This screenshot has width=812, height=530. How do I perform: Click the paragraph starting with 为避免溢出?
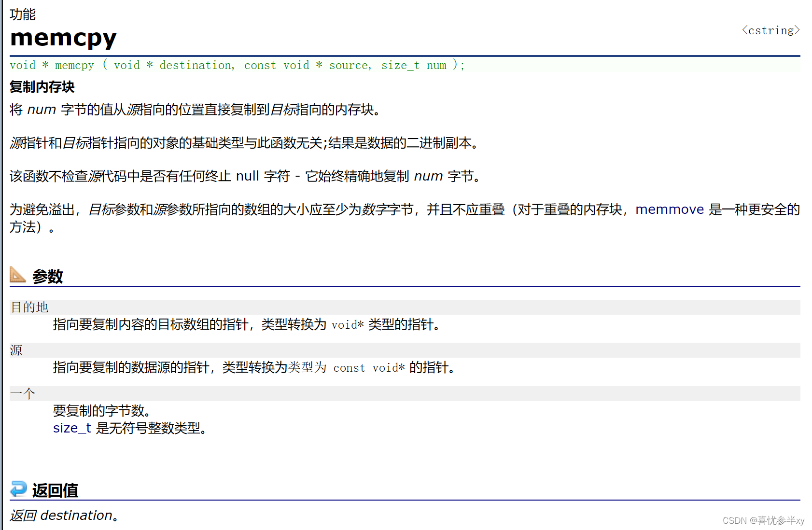405,218
